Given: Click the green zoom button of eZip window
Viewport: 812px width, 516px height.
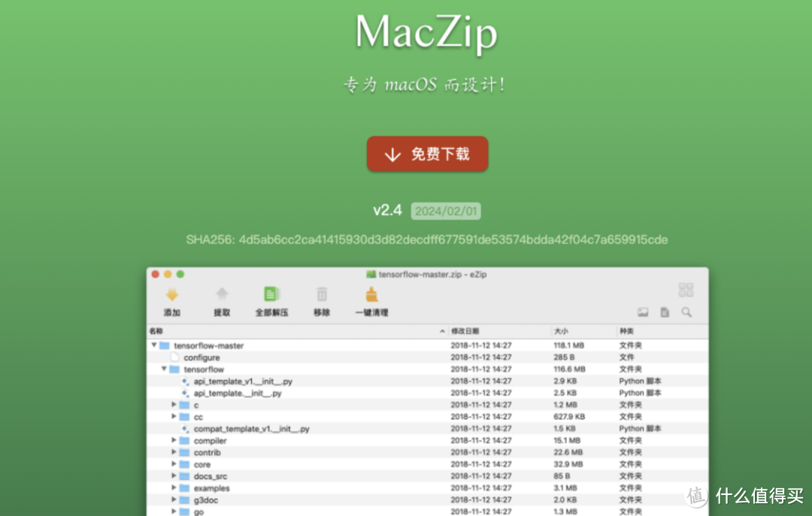Looking at the screenshot, I should tap(180, 274).
